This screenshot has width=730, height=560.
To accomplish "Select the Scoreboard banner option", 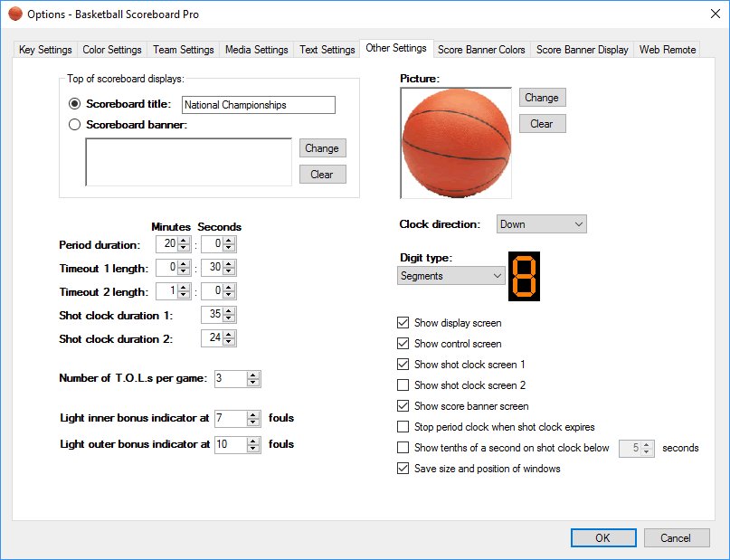I will coord(74,124).
